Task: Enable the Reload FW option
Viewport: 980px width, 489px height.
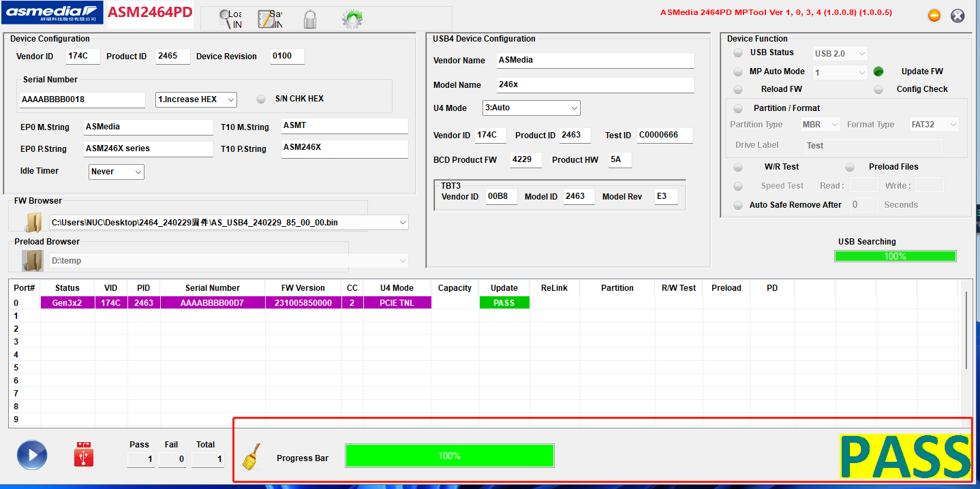Action: (x=738, y=89)
